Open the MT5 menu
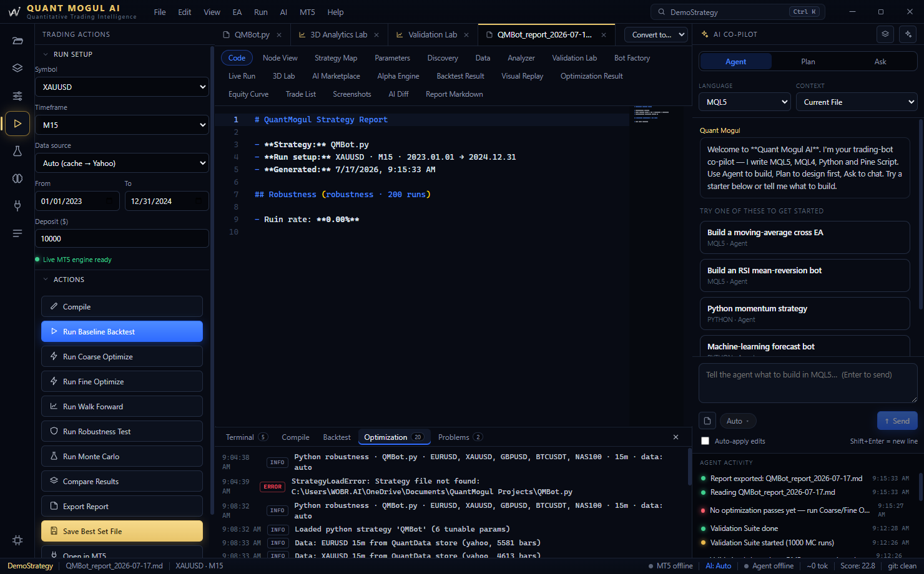This screenshot has height=574, width=924. point(307,12)
